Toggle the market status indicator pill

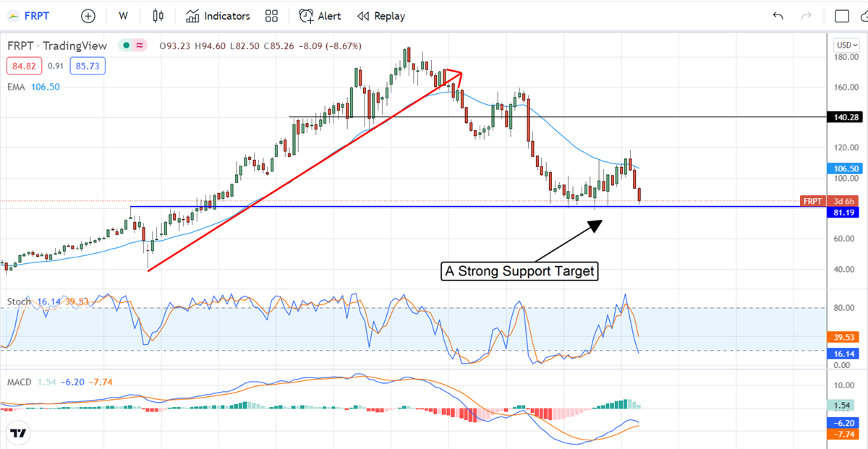tap(133, 46)
